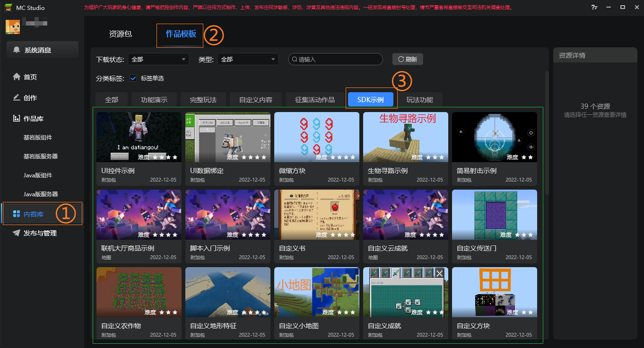Open the 简易射击示例 thumbnail
The image size is (644, 348).
pyautogui.click(x=495, y=137)
